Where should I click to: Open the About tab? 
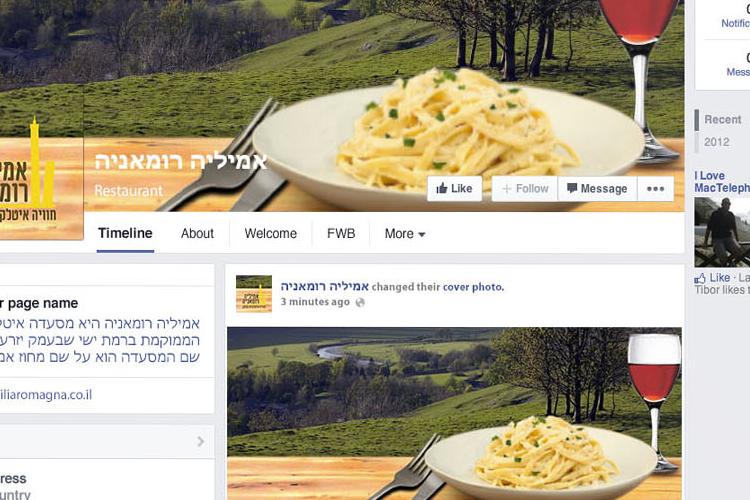point(197,233)
